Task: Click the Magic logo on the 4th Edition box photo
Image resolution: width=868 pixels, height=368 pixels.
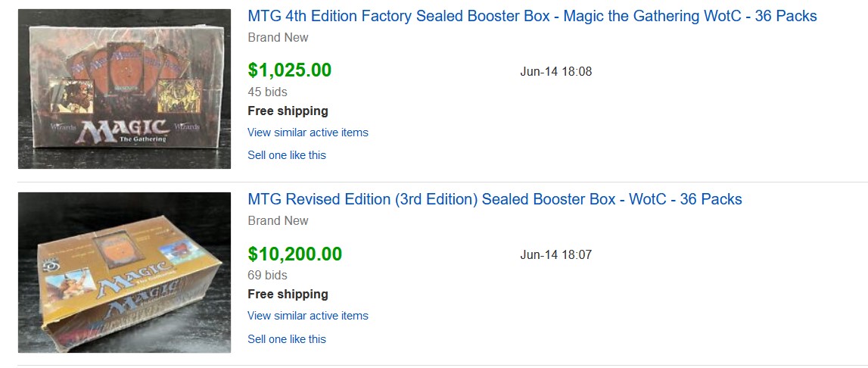Action: pos(123,131)
